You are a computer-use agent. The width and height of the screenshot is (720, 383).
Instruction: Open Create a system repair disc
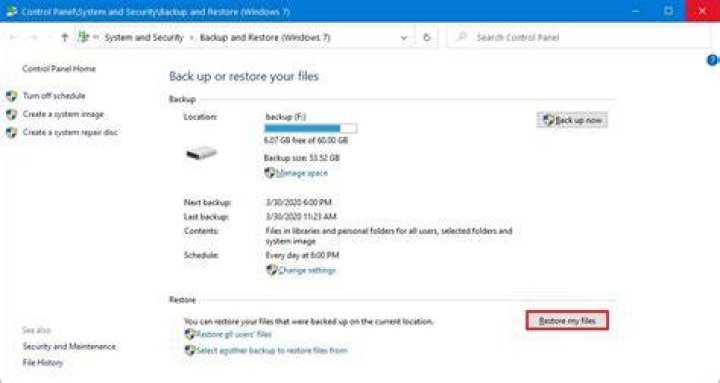click(x=70, y=132)
